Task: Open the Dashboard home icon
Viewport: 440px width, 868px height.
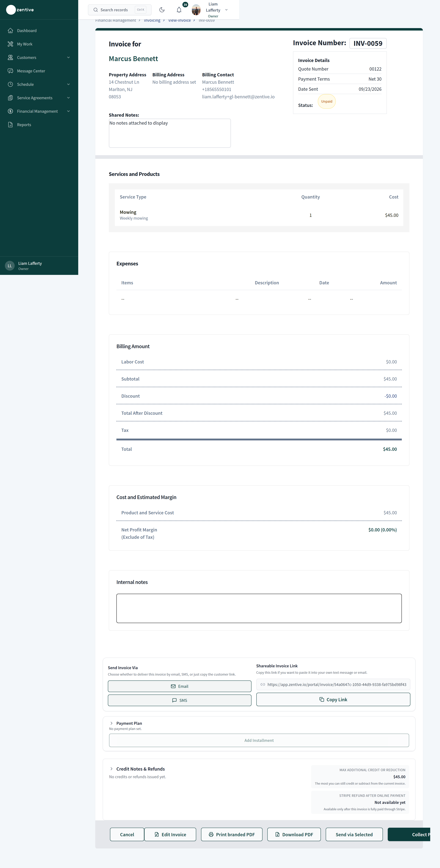Action: (x=10, y=31)
